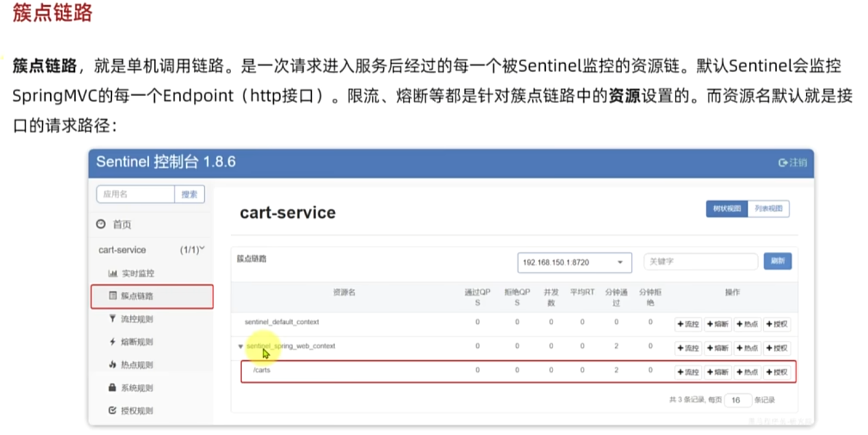Click 分钟通过 value 2 in /carts row
Viewport: 868px width, 435px height.
click(x=616, y=370)
